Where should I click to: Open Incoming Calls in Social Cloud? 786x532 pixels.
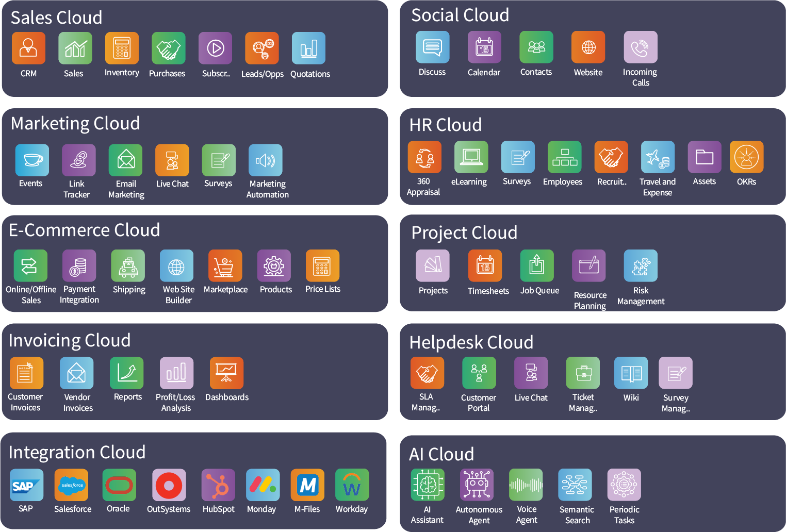pos(641,47)
